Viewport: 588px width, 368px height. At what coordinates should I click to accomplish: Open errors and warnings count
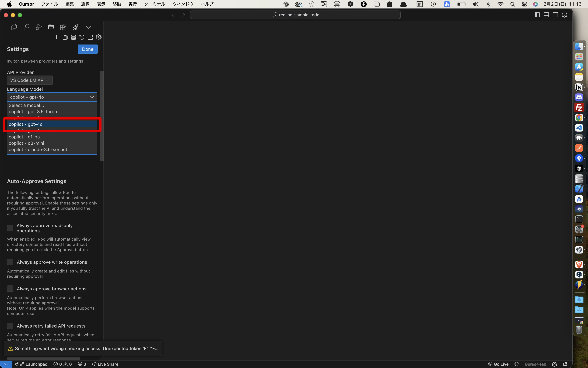62,364
